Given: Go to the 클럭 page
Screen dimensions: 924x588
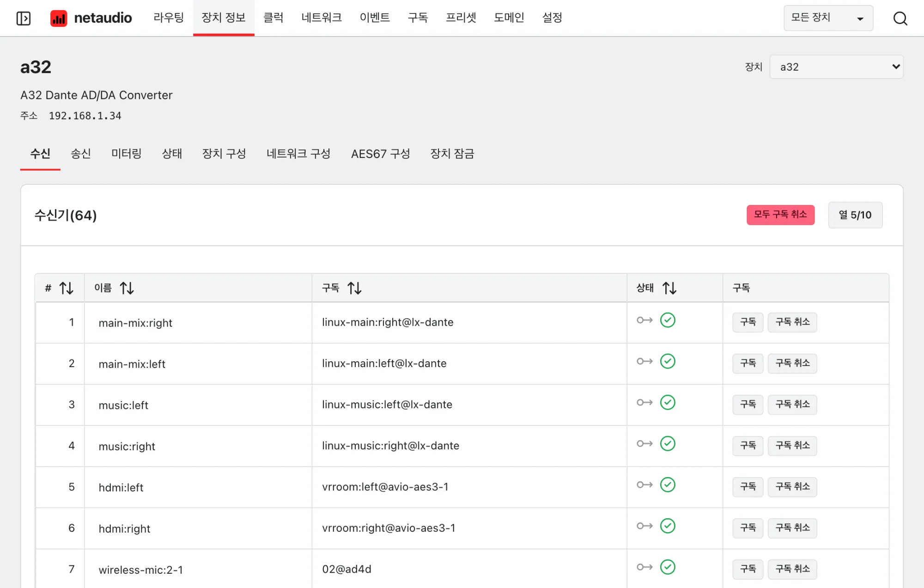Looking at the screenshot, I should click(273, 18).
